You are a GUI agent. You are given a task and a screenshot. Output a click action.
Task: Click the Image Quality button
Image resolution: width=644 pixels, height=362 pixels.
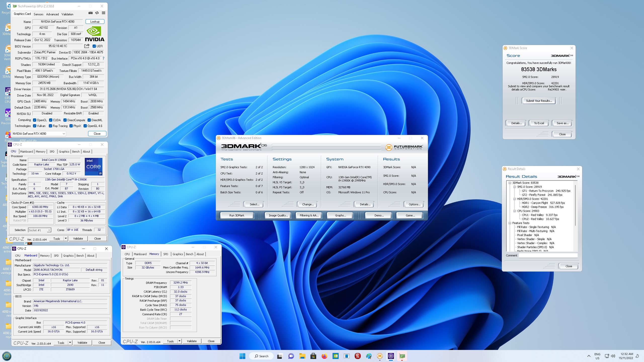point(278,215)
